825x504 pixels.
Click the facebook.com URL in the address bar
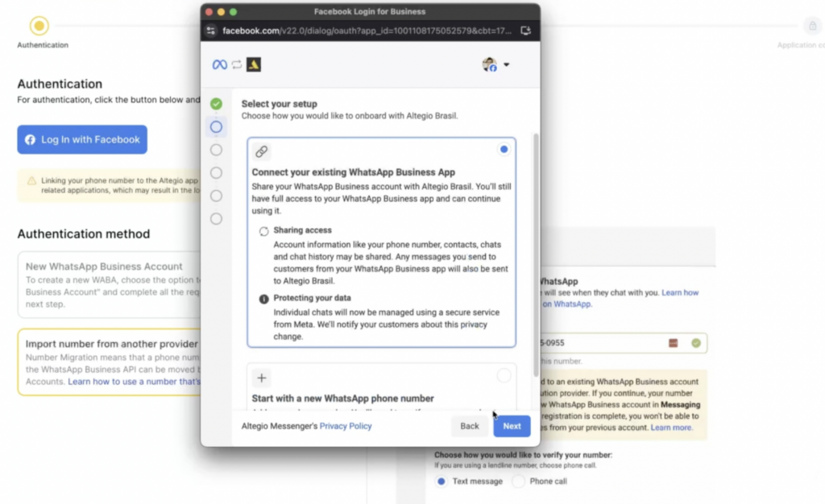pyautogui.click(x=367, y=31)
